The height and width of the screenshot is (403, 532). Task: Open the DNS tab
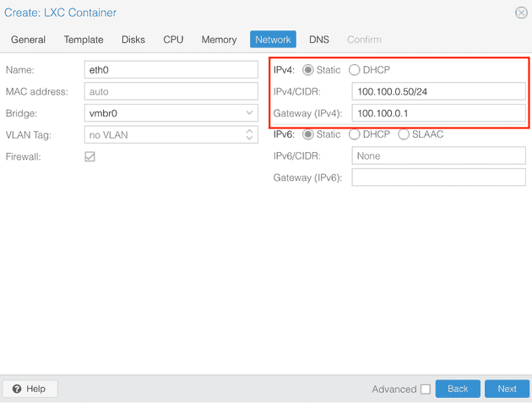319,40
